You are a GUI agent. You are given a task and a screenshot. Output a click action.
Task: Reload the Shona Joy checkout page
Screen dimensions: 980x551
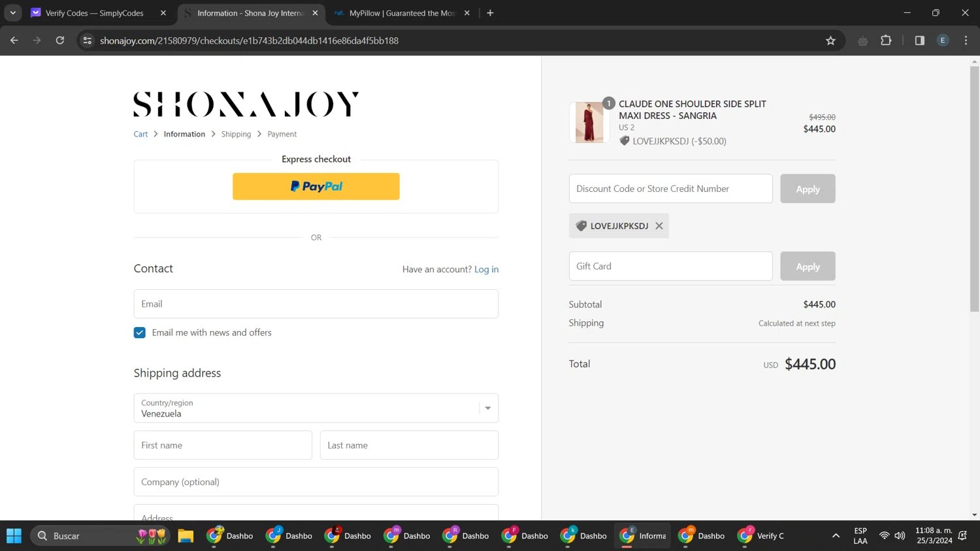point(60,40)
